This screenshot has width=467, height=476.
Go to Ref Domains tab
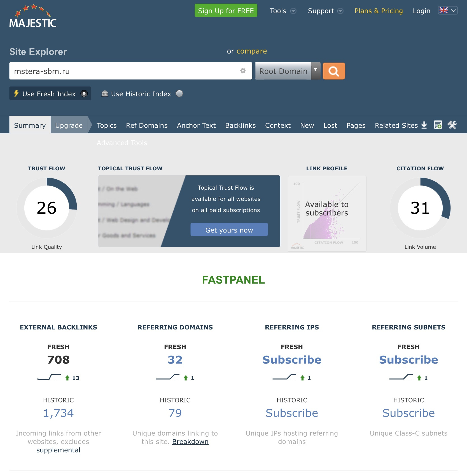(147, 125)
